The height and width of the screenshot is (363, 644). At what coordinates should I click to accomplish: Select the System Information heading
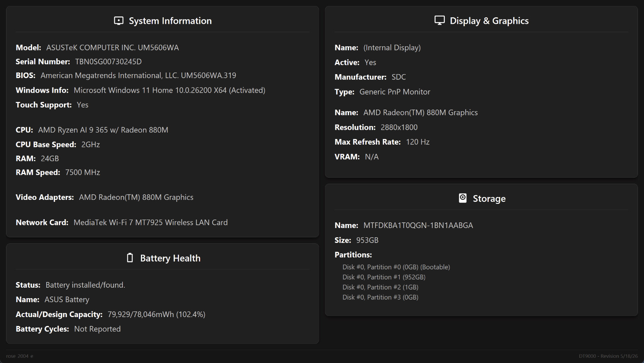click(x=170, y=21)
